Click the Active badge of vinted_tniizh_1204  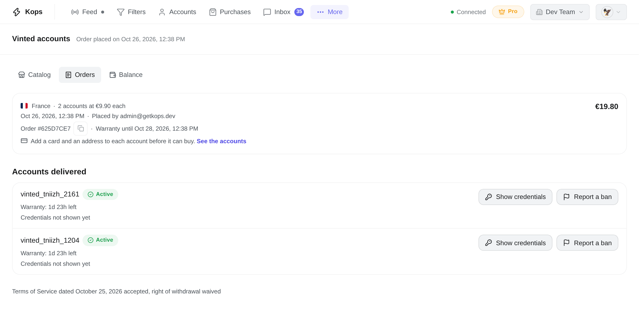point(100,240)
